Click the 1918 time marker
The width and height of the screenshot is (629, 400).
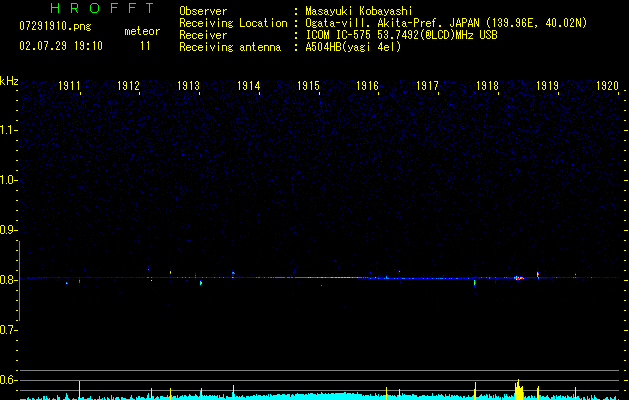487,85
